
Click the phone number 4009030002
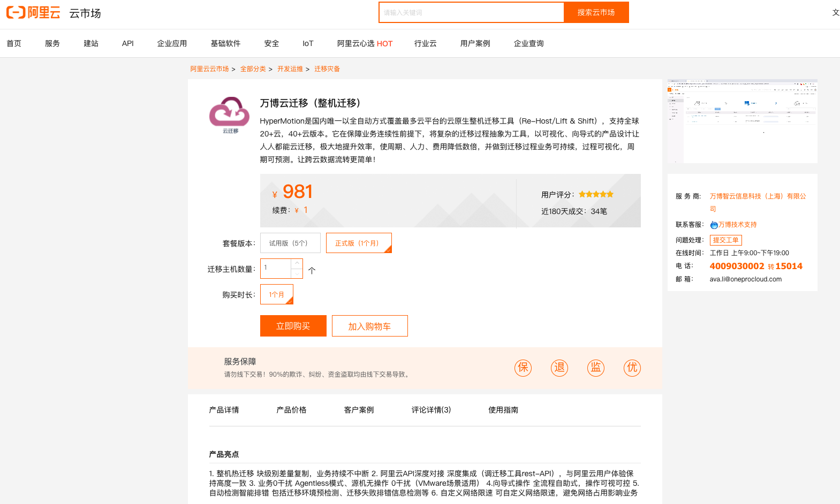pos(737,266)
